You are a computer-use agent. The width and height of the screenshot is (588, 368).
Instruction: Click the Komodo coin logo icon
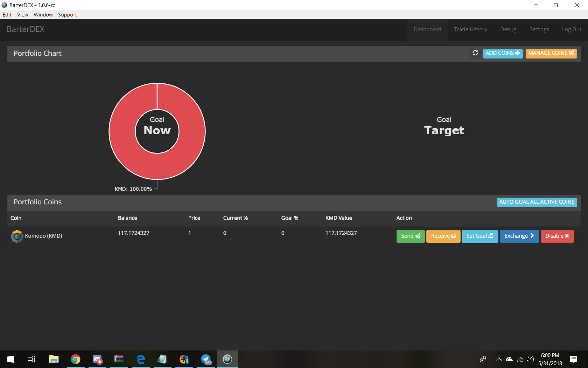[x=17, y=236]
